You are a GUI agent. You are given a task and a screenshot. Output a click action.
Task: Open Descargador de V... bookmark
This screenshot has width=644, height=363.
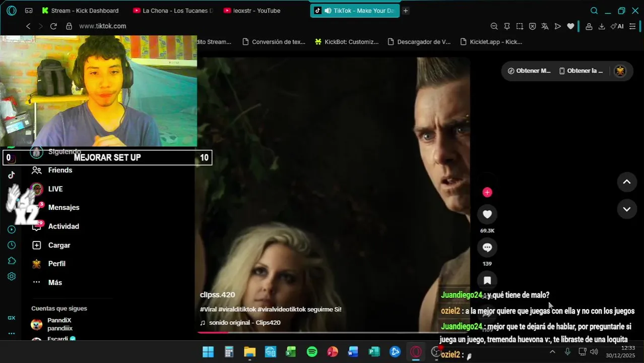click(419, 42)
